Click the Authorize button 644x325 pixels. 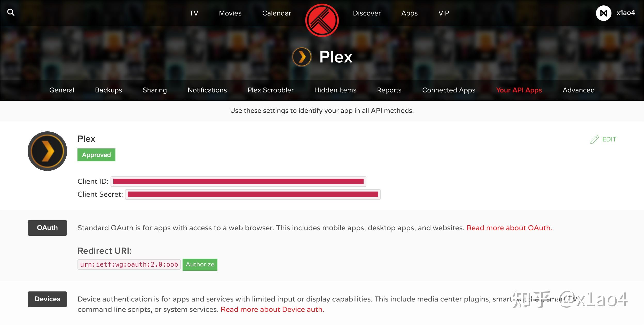(200, 264)
